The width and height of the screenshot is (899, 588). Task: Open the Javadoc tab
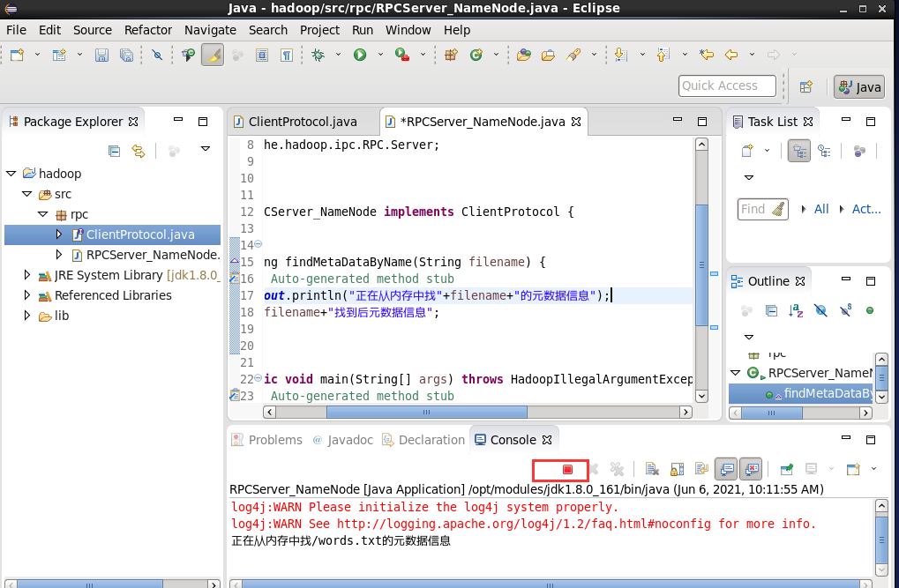pos(343,440)
